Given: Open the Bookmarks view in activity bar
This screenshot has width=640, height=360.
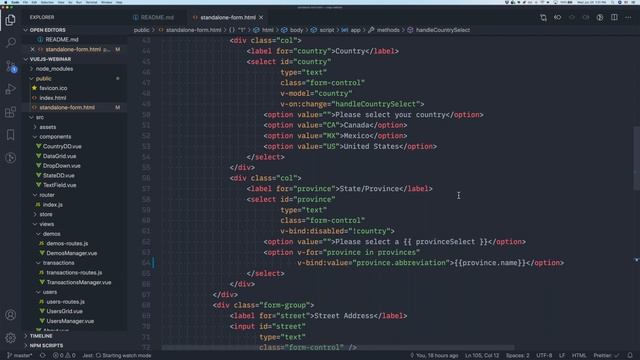Looking at the screenshot, I should (x=11, y=135).
